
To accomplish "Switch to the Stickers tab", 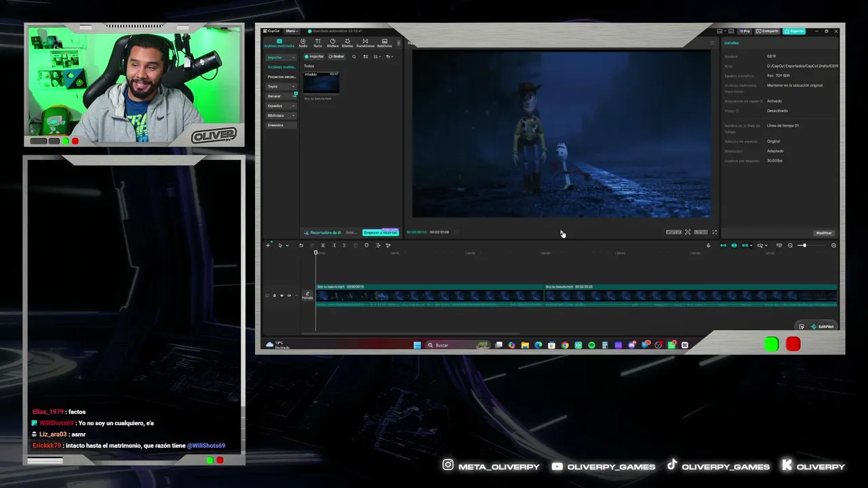I will [x=332, y=43].
